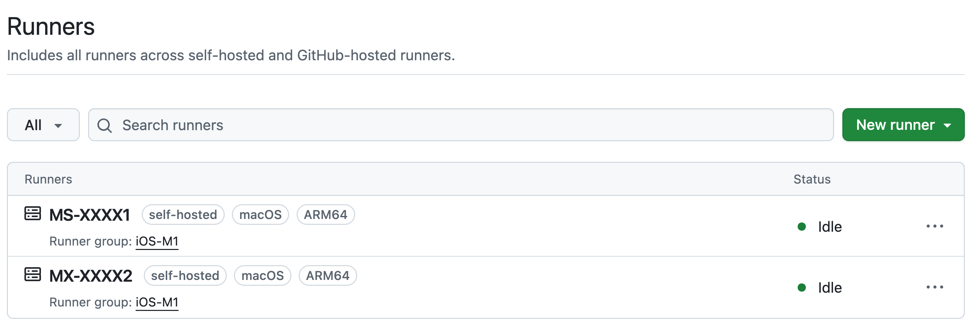Image resolution: width=980 pixels, height=334 pixels.
Task: Click the self-hosted label on MS-XXXX1
Action: [183, 215]
